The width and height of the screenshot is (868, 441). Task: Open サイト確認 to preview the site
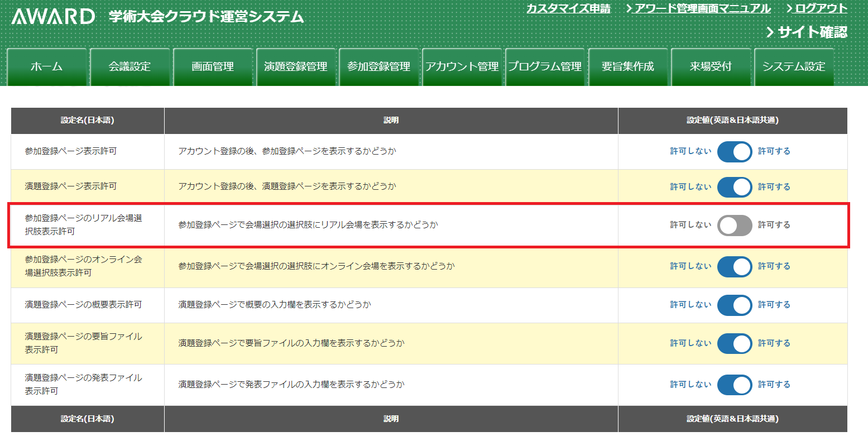coord(811,32)
